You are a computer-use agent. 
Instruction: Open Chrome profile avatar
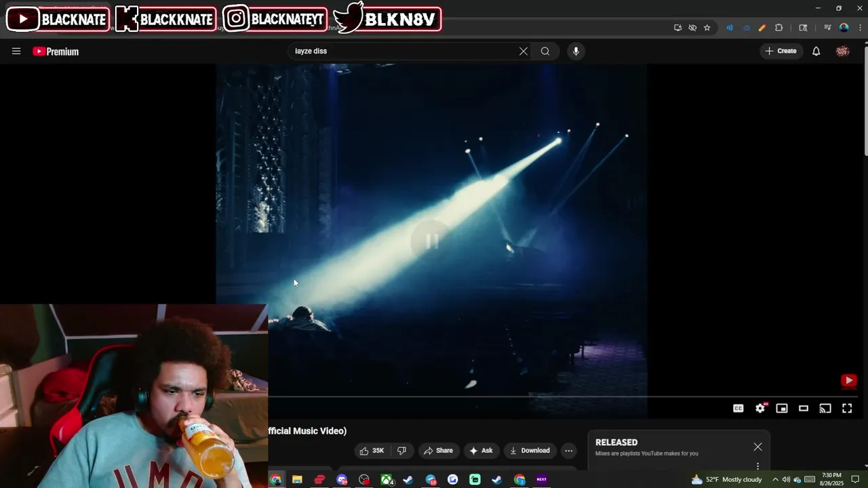tap(844, 28)
